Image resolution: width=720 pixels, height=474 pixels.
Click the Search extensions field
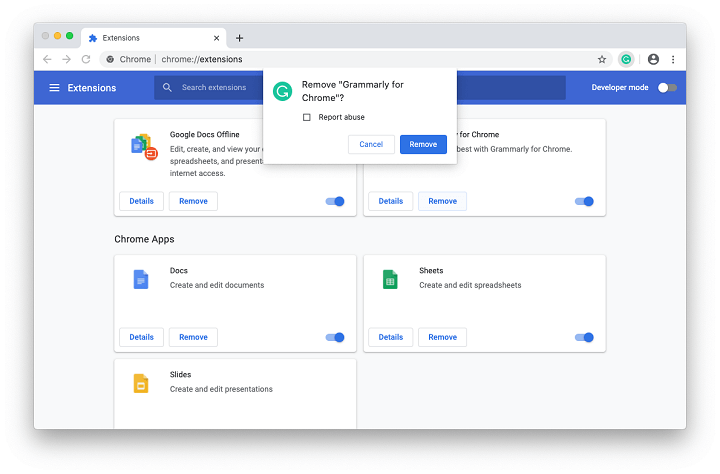tap(360, 87)
